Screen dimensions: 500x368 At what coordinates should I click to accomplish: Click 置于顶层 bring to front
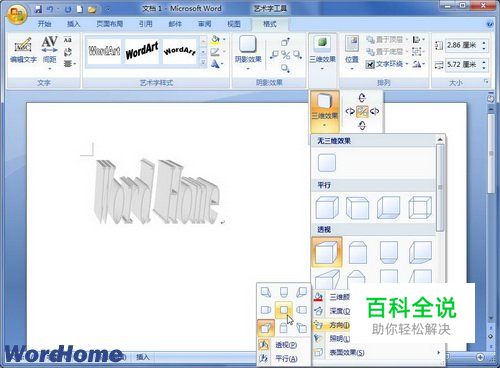pos(387,40)
